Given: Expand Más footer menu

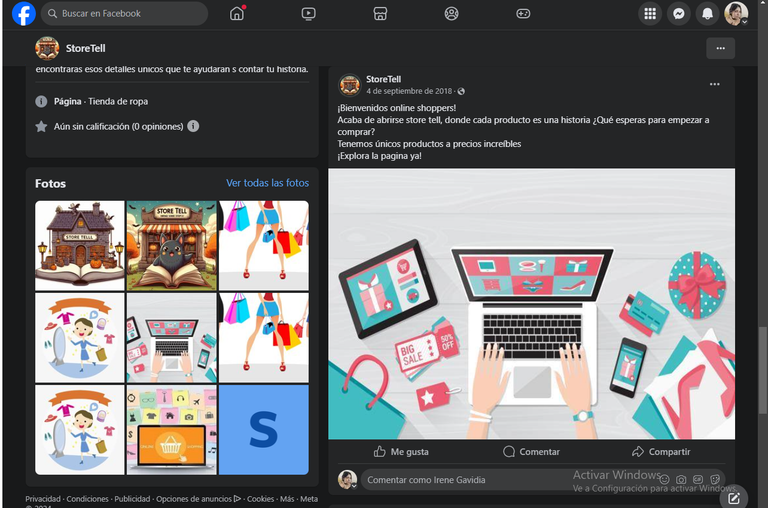Looking at the screenshot, I should 287,499.
